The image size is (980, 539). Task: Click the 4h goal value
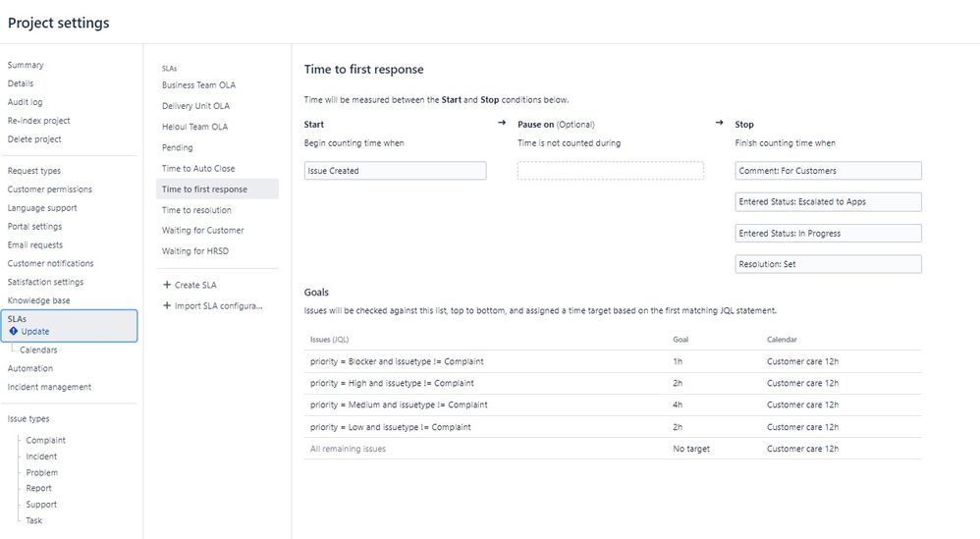[x=678, y=404]
